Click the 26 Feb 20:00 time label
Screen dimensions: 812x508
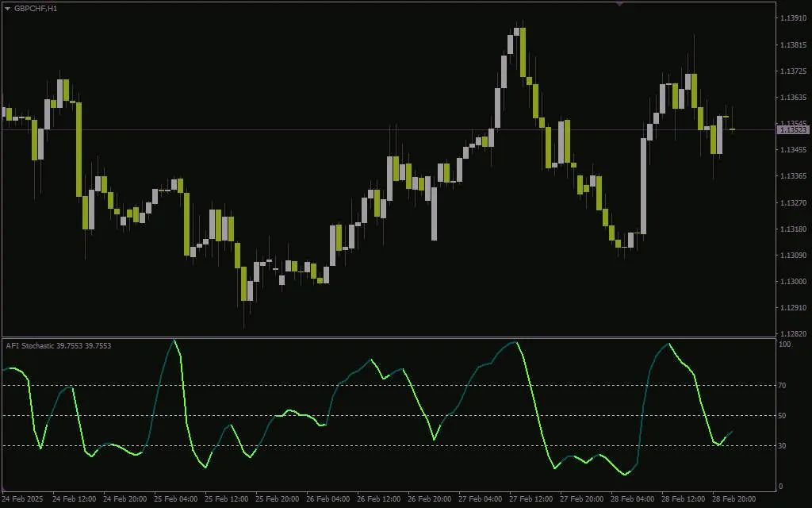429,499
